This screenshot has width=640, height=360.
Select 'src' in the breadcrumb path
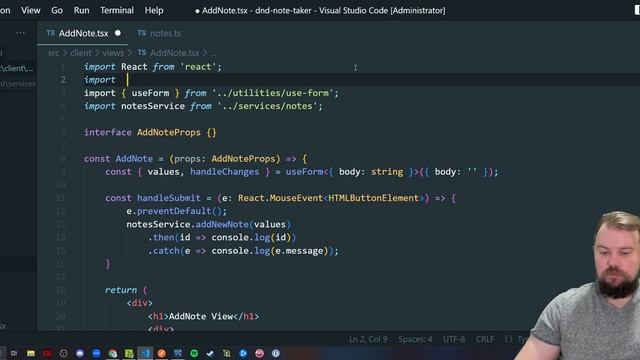click(53, 53)
